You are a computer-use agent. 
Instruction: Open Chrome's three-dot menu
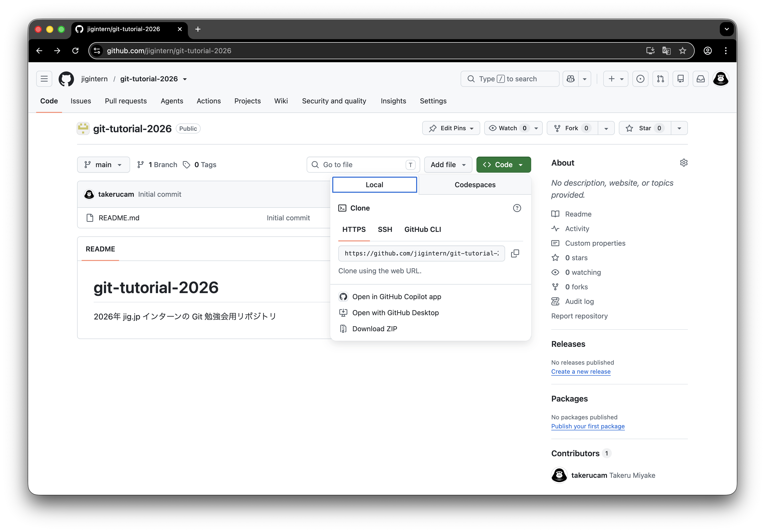point(726,51)
